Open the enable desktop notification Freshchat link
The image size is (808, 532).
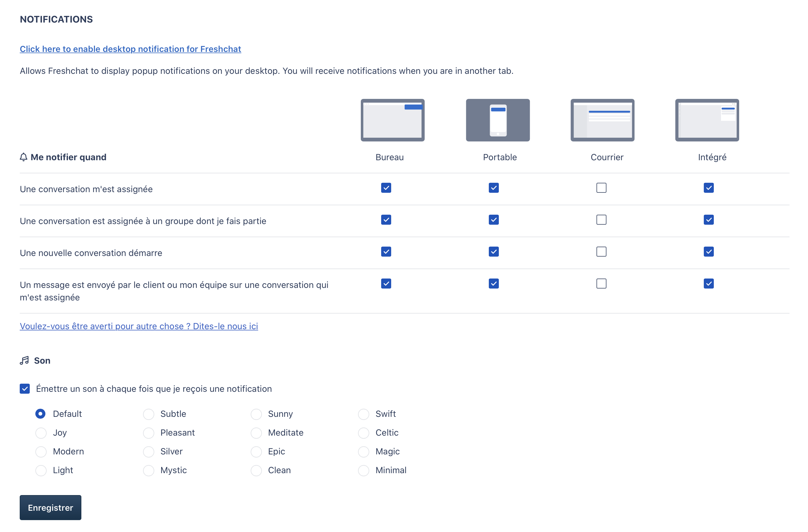coord(130,49)
